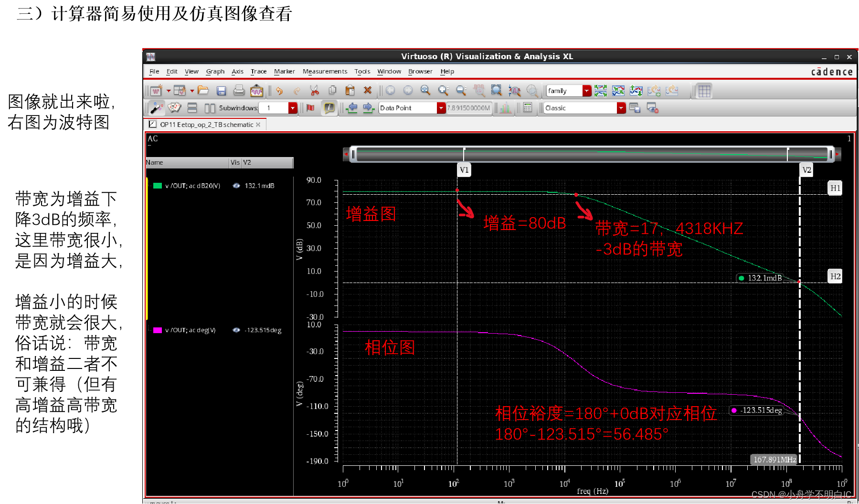Open the Measurements menu
The image size is (859, 504).
[325, 72]
